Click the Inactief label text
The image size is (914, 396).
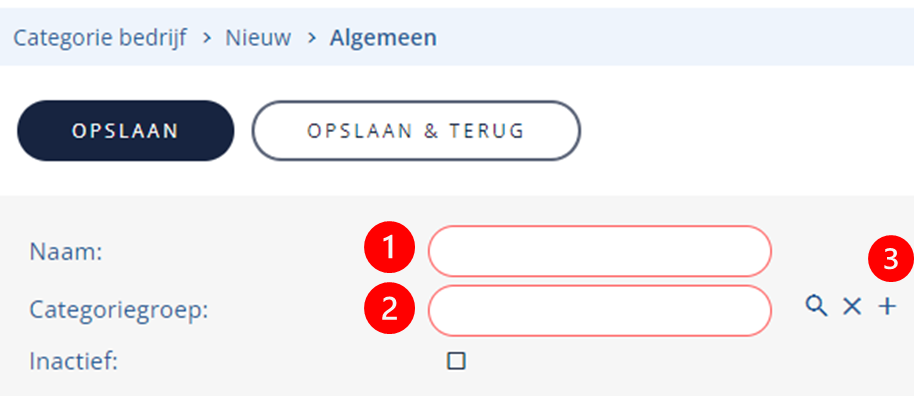point(74,362)
